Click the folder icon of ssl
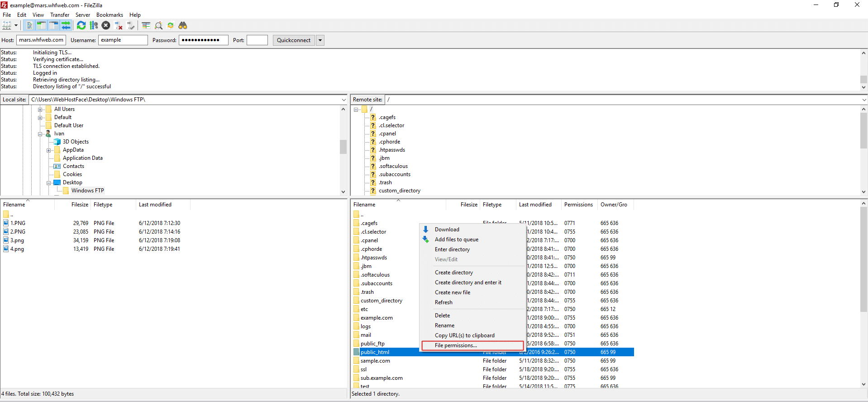This screenshot has height=402, width=868. click(x=357, y=369)
